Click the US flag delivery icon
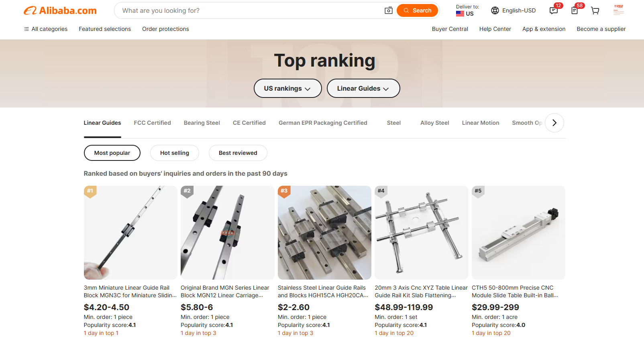This screenshot has height=343, width=644. click(460, 14)
